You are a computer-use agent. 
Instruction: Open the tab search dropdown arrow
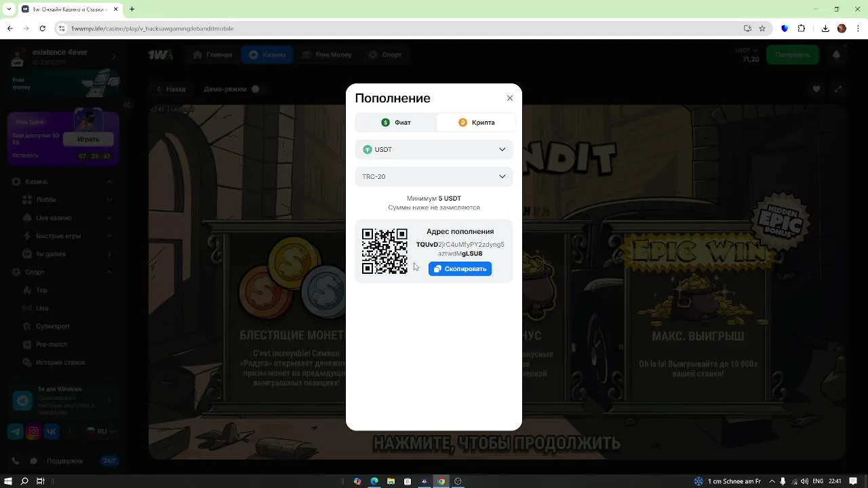(8, 9)
